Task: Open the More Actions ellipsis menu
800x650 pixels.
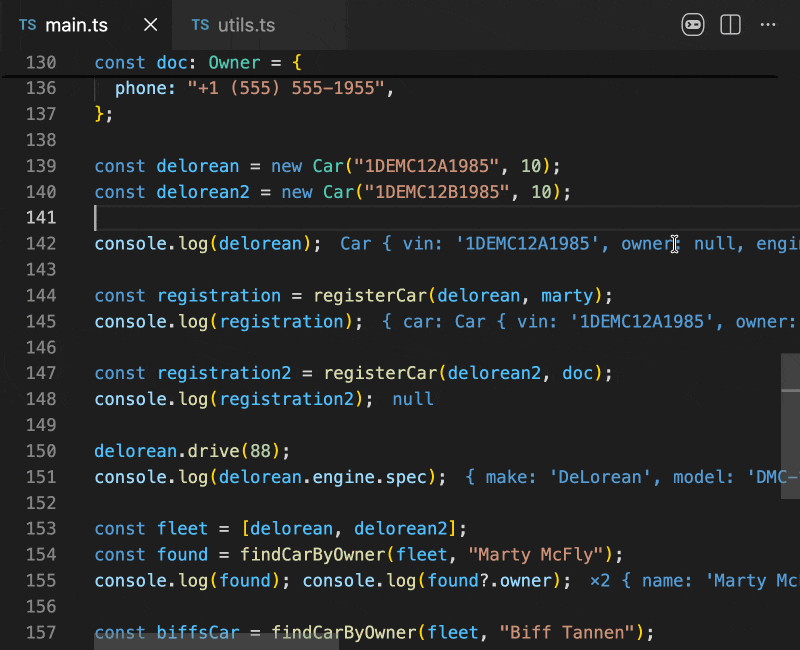Action: pos(768,25)
